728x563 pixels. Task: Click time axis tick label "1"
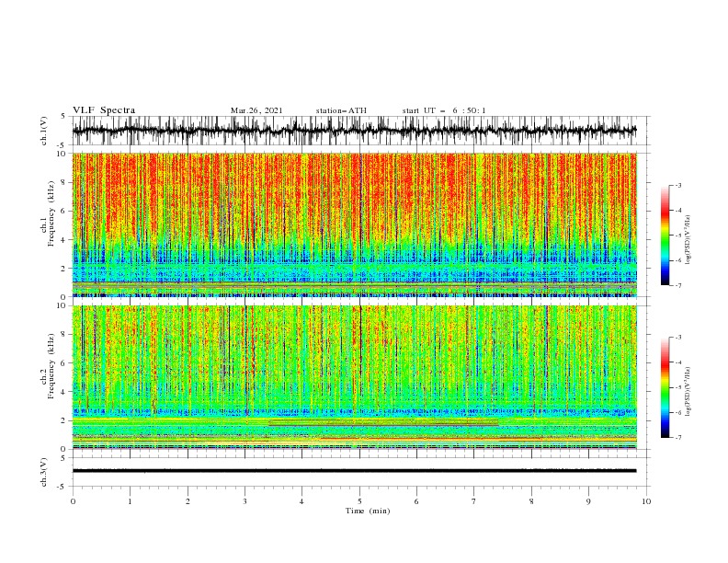130,501
